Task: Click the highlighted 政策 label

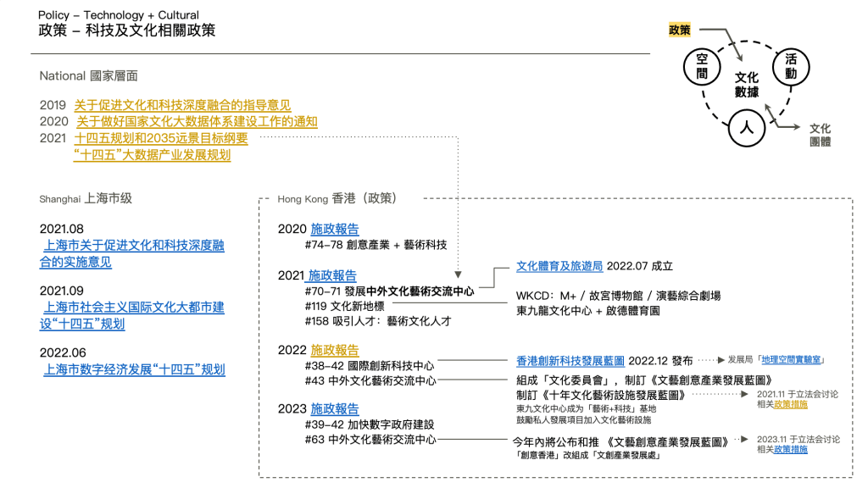Action: coord(679,30)
